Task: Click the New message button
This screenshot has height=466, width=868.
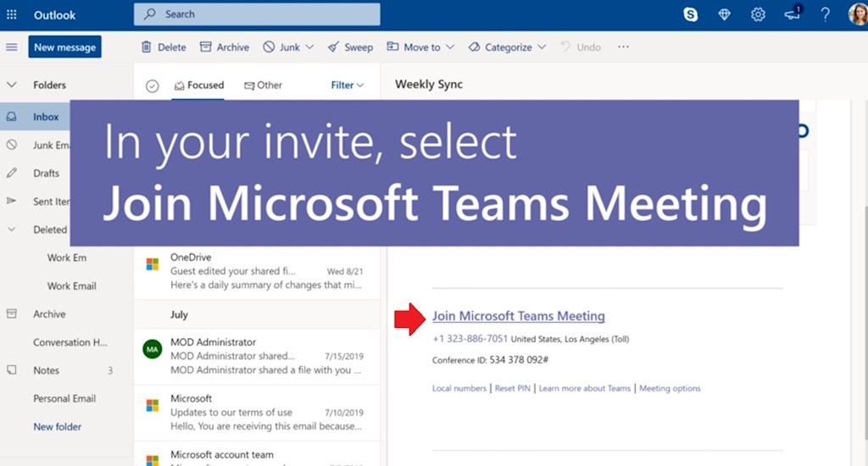Action: (64, 47)
